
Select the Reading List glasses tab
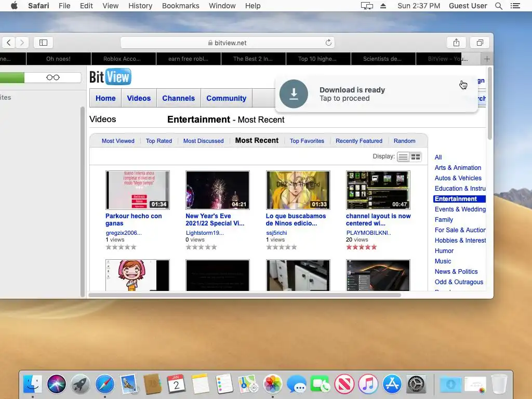point(53,77)
